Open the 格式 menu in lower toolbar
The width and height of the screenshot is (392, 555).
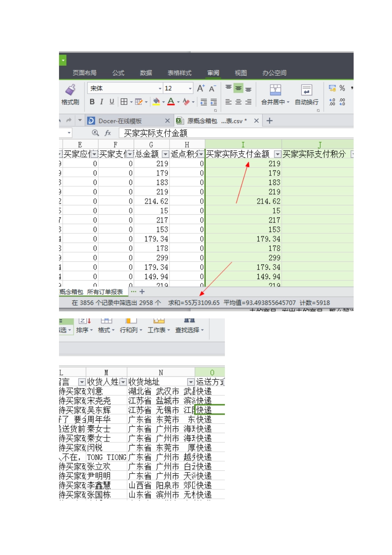pyautogui.click(x=106, y=330)
